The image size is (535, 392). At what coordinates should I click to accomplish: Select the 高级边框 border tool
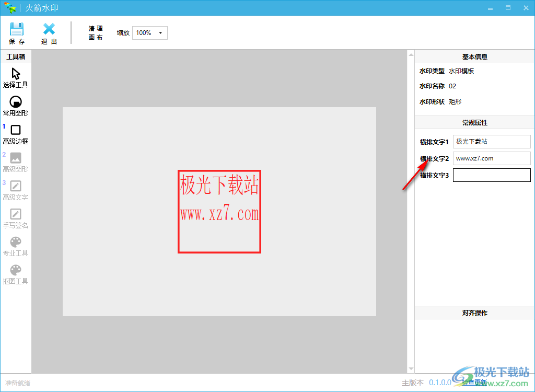[x=16, y=133]
